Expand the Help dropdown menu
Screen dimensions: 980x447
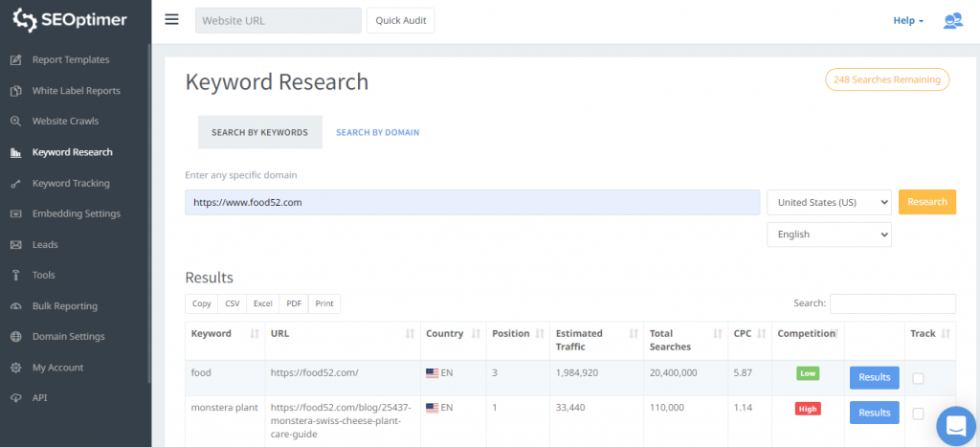coord(908,21)
